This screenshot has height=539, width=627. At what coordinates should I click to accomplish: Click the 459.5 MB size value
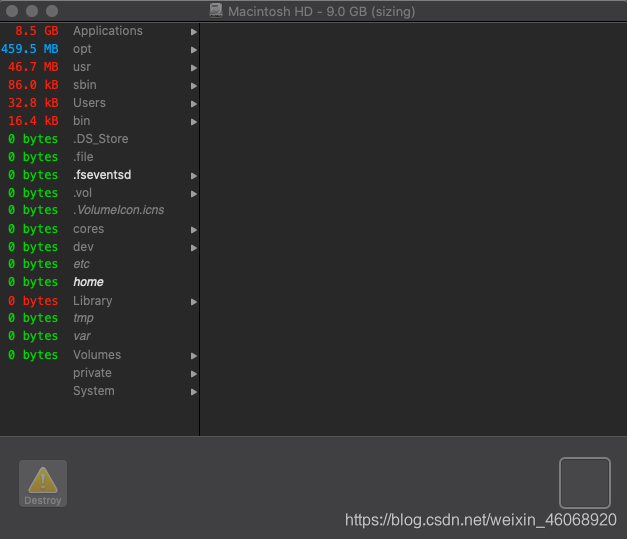[x=30, y=49]
